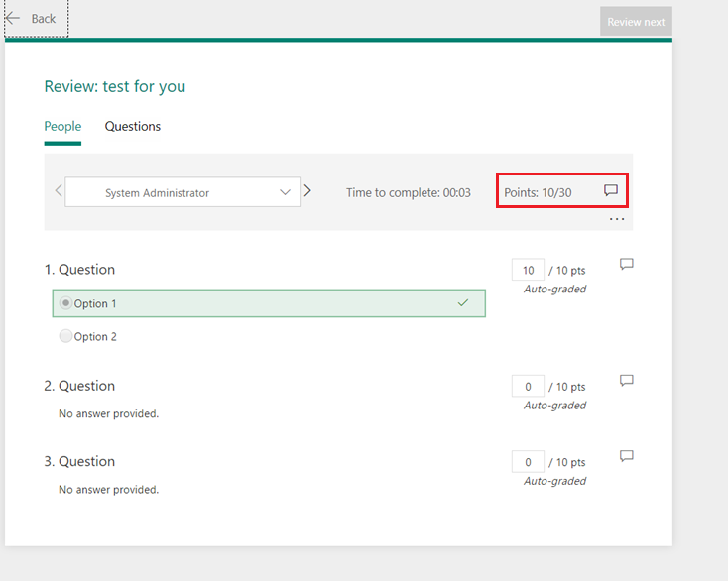Click the '2. Question' title
This screenshot has height=581, width=728.
coord(79,386)
